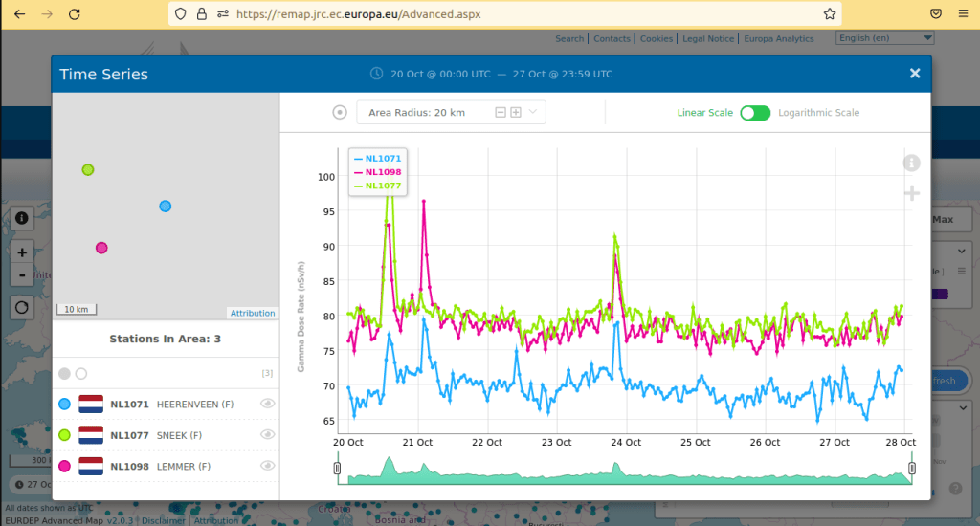Click the target icon beside Area Radius

[x=340, y=113]
